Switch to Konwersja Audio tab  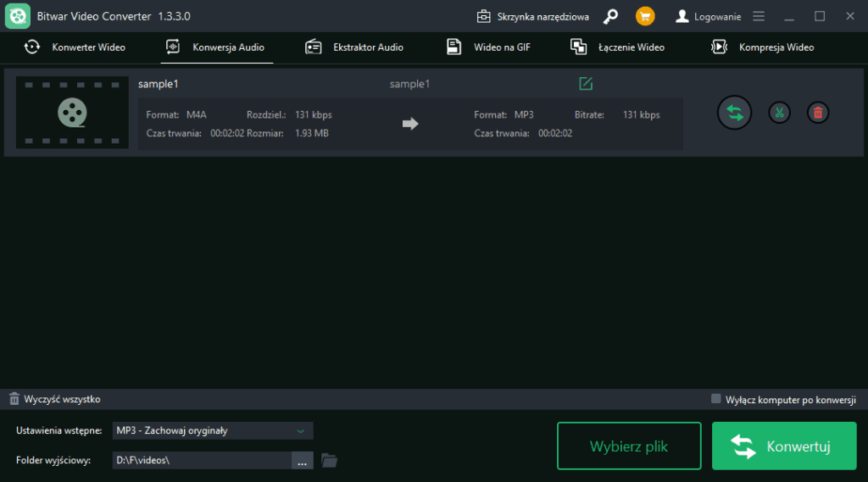[x=216, y=47]
